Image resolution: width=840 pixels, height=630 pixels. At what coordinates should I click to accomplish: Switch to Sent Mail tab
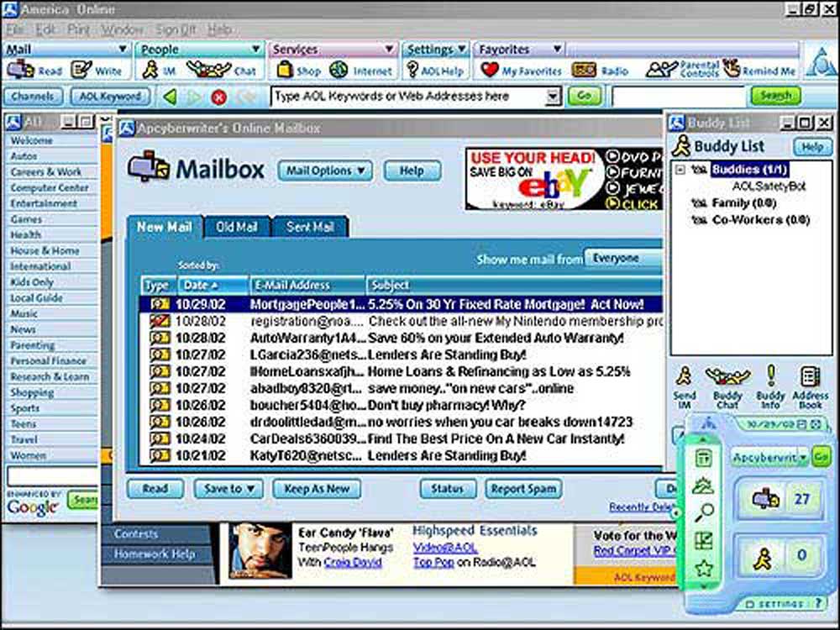click(311, 227)
